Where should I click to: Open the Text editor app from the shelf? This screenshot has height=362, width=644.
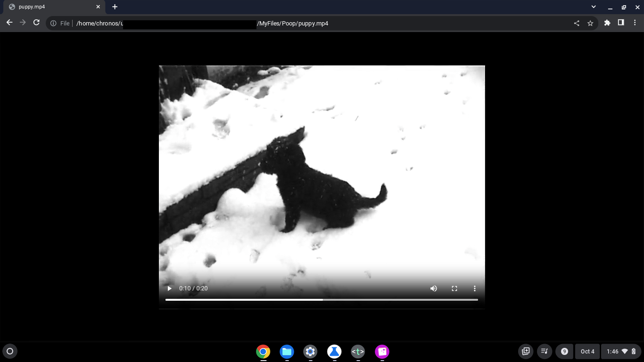(x=358, y=351)
